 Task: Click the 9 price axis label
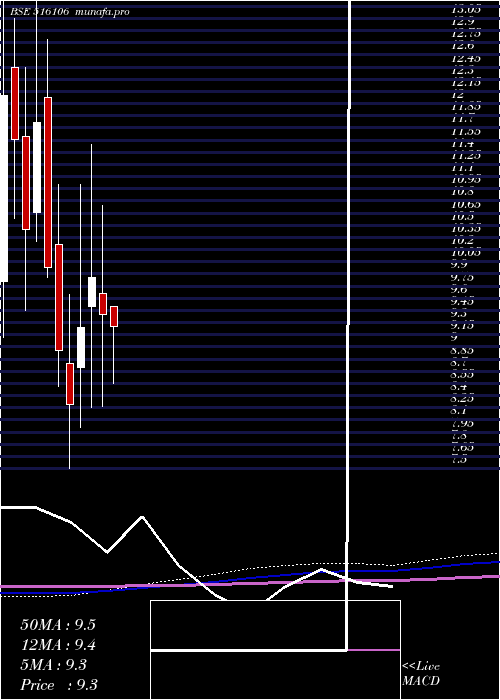click(454, 338)
